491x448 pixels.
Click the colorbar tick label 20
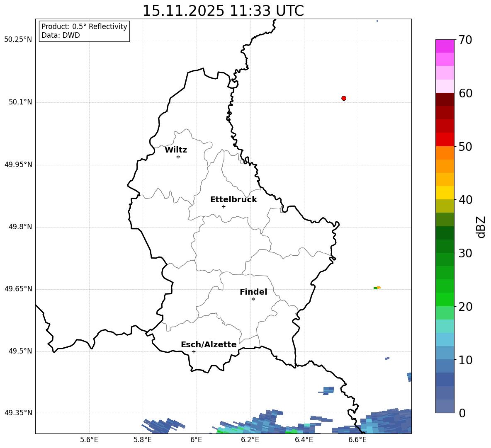[465, 307]
